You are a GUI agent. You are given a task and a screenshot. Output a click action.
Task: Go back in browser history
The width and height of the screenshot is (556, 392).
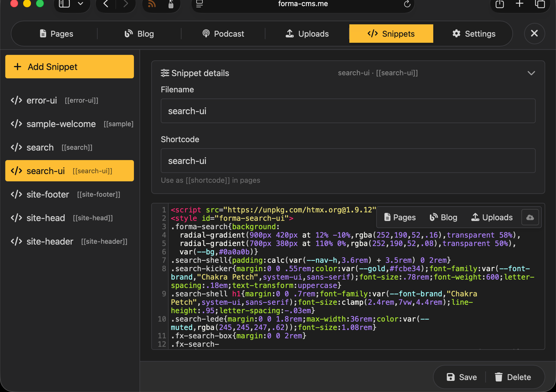tap(106, 4)
